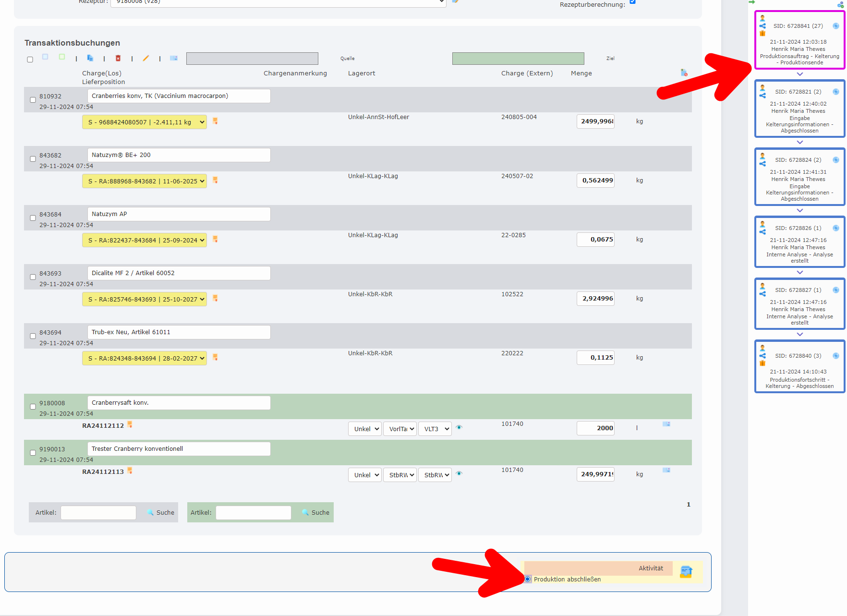Open the SID 6728826 Interne Analyse card
Screen dimensions: 847x616
pyautogui.click(x=799, y=242)
